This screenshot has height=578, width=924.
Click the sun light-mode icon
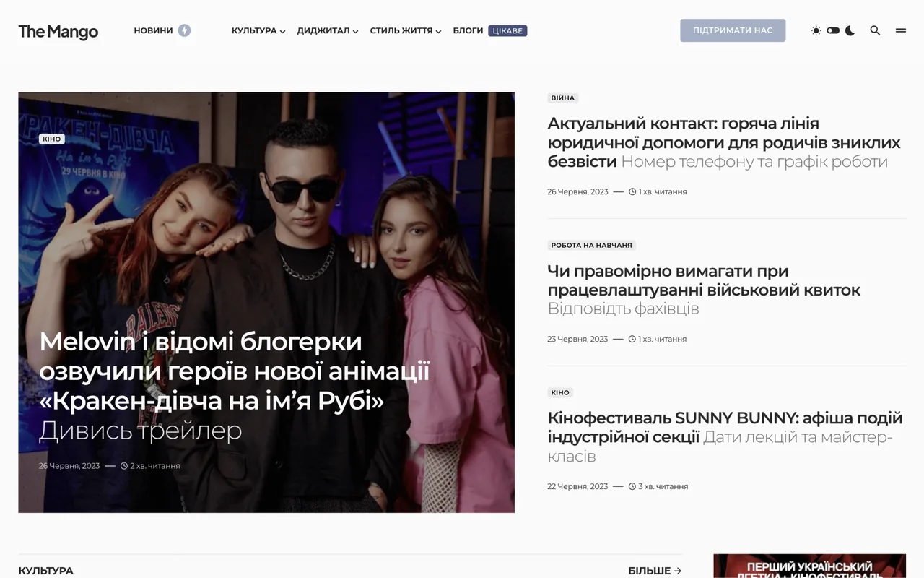816,30
